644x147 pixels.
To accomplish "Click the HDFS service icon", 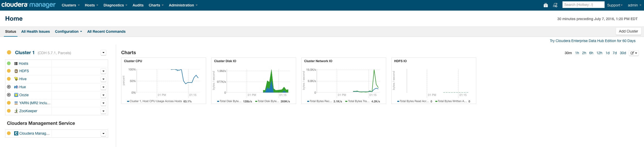I will click(16, 71).
